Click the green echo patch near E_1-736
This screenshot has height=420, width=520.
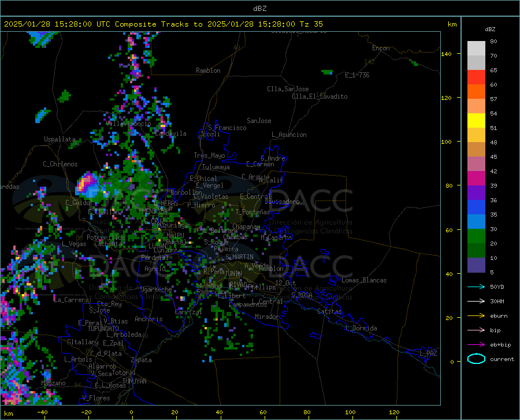pyautogui.click(x=327, y=72)
